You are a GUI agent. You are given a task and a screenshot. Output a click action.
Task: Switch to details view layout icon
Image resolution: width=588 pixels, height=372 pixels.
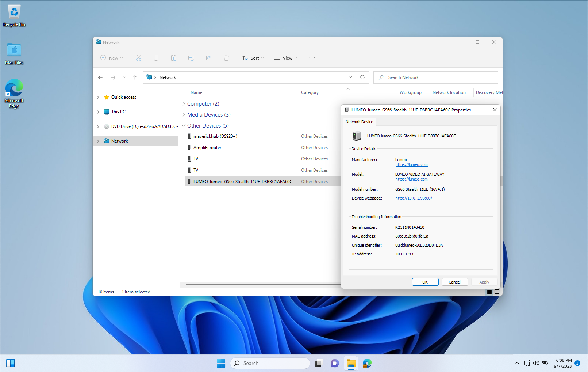click(489, 292)
